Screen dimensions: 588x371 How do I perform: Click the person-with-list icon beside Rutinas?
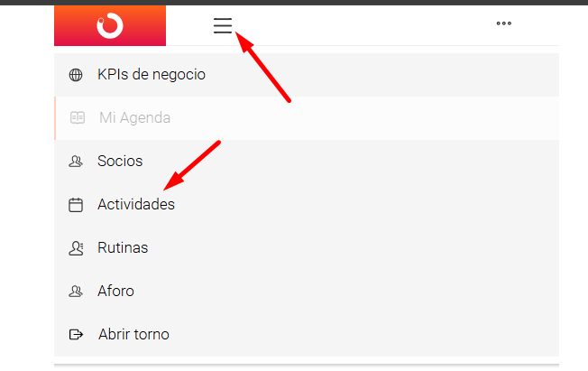pos(76,248)
